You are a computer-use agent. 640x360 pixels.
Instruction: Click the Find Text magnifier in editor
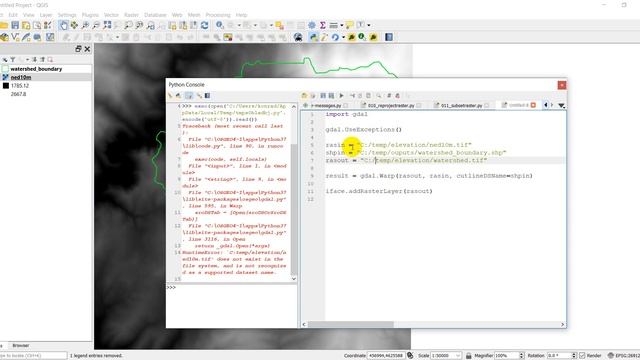click(378, 96)
